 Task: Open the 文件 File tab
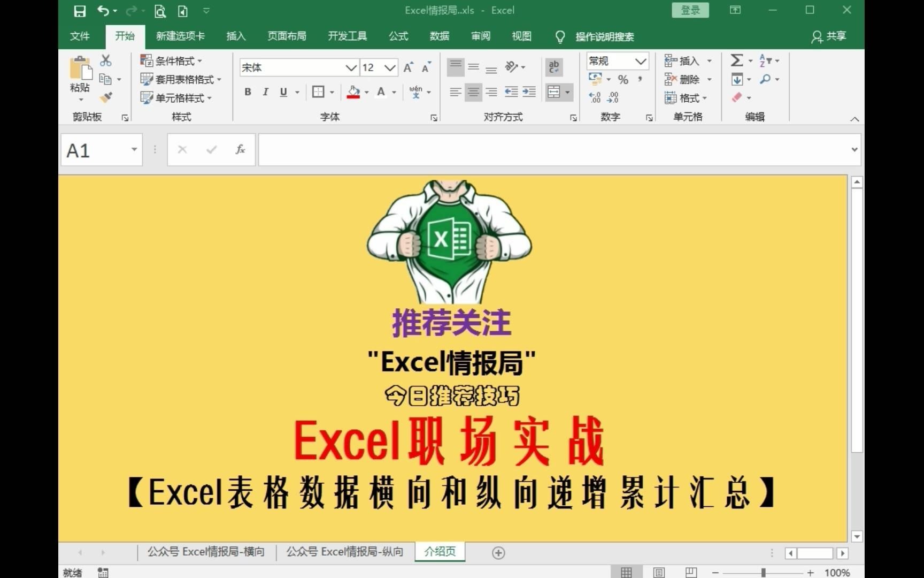80,36
